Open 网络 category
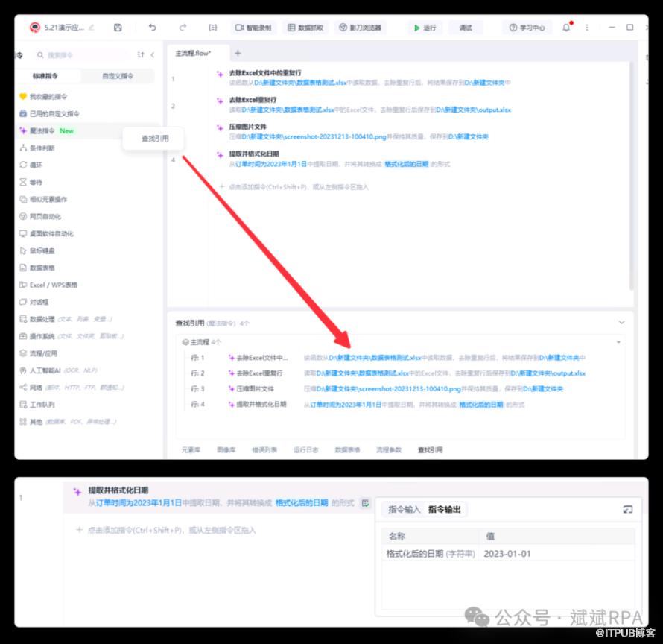The image size is (663, 644). [x=71, y=387]
